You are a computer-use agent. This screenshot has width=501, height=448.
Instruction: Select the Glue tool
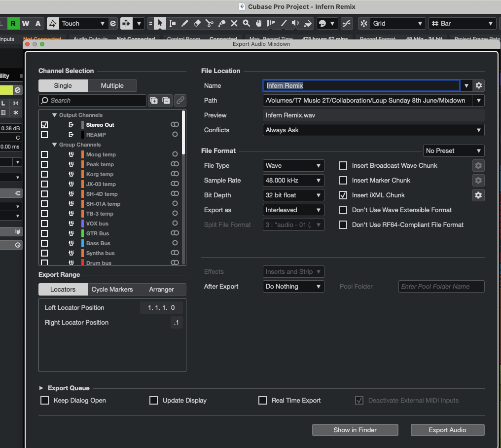tap(222, 23)
